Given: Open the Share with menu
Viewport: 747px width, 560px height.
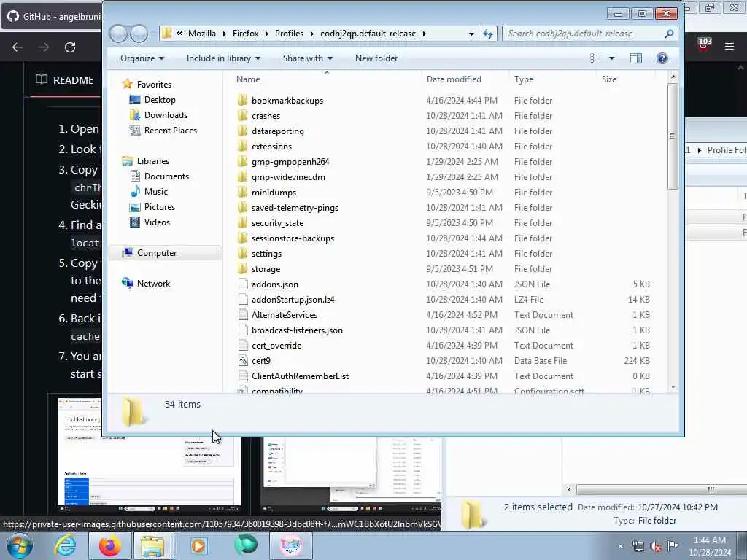Looking at the screenshot, I should coord(307,58).
